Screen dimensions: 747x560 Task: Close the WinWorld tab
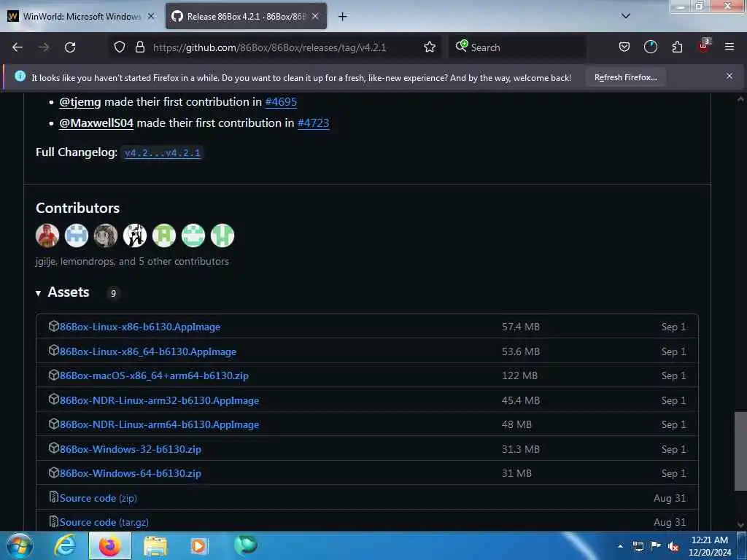[150, 16]
